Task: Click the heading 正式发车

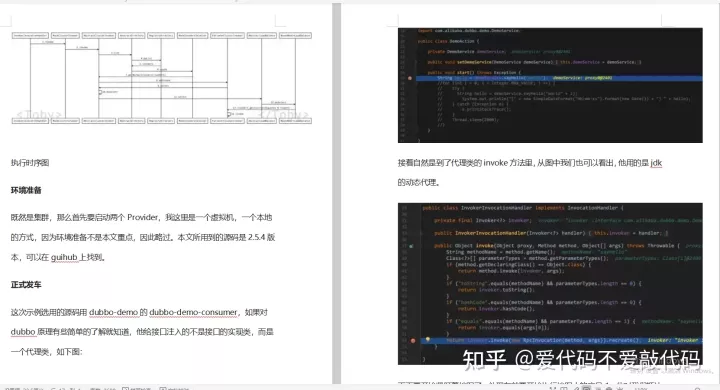Action: 26,285
